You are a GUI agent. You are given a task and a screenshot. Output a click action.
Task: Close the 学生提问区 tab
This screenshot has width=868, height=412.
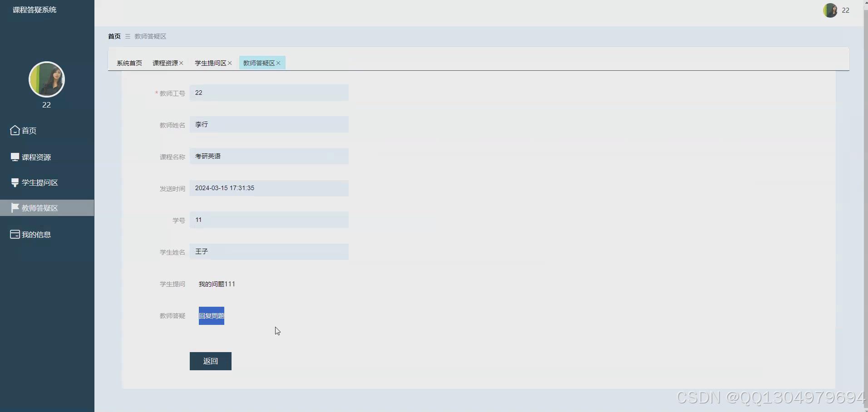point(230,63)
